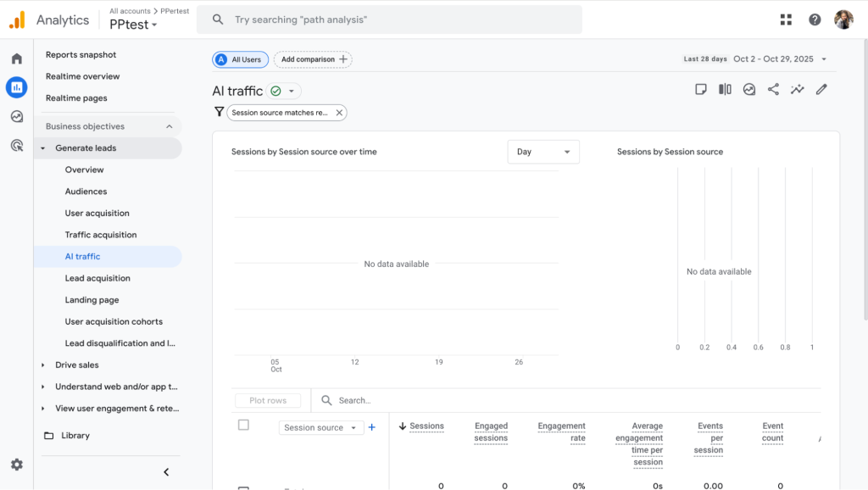Click the Add comparison button
Image resolution: width=868 pixels, height=490 pixels.
pos(313,59)
